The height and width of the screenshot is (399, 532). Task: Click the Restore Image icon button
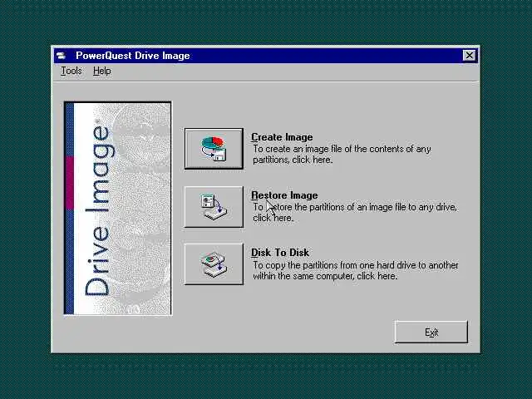click(x=214, y=207)
